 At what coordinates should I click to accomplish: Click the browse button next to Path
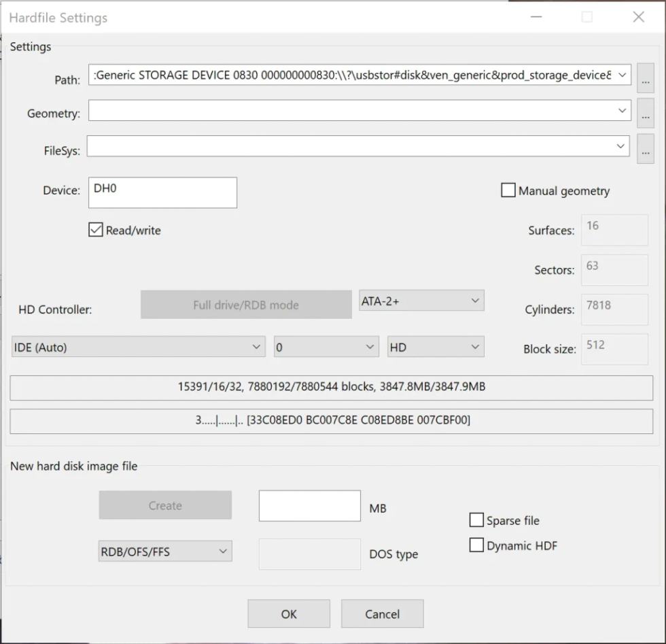pos(645,78)
